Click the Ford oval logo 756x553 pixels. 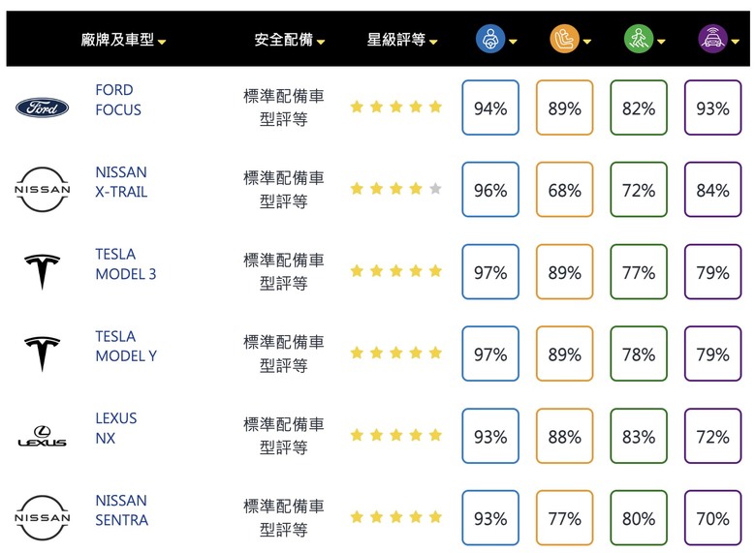point(43,108)
